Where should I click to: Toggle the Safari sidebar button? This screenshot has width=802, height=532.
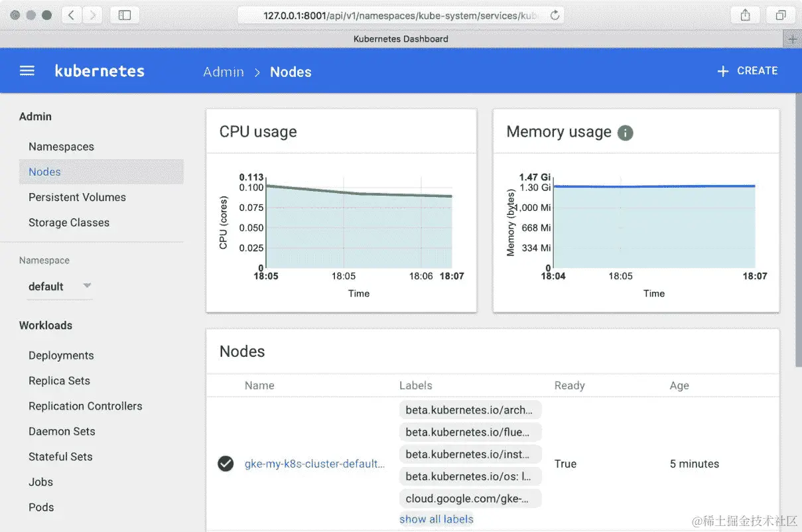point(124,15)
